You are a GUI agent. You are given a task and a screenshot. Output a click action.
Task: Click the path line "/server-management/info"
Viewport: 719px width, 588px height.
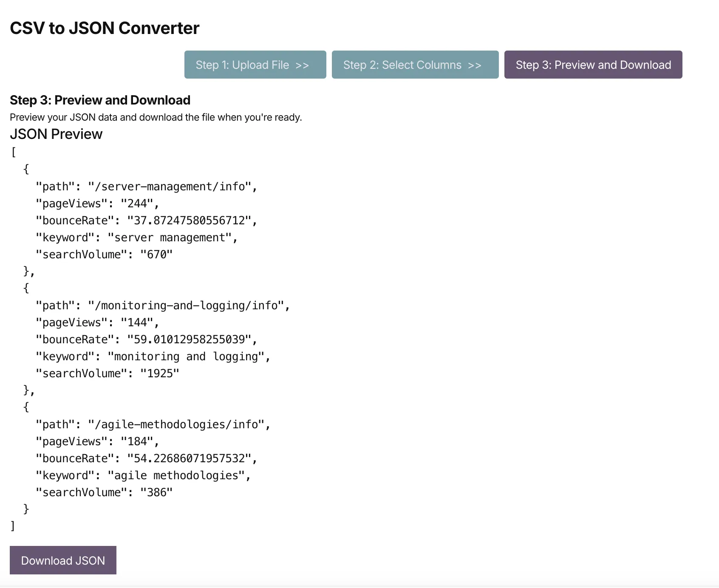click(147, 187)
